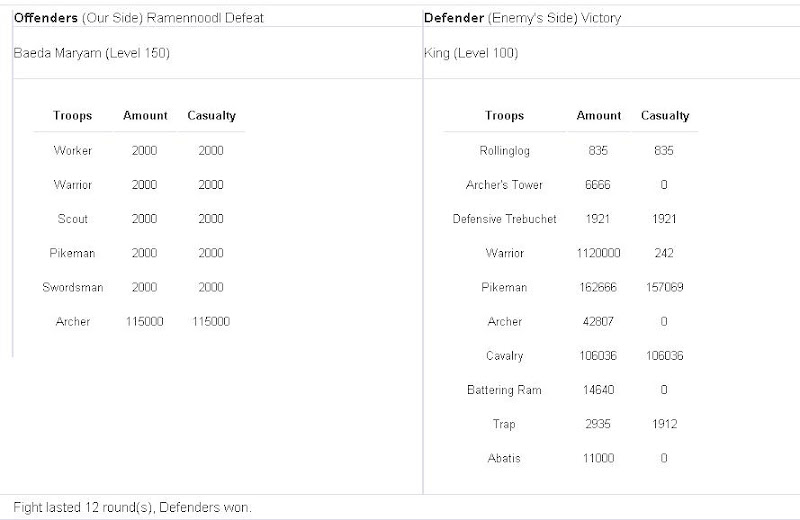Click the Cavalry troop label
This screenshot has height=520, width=800.
[x=504, y=356]
